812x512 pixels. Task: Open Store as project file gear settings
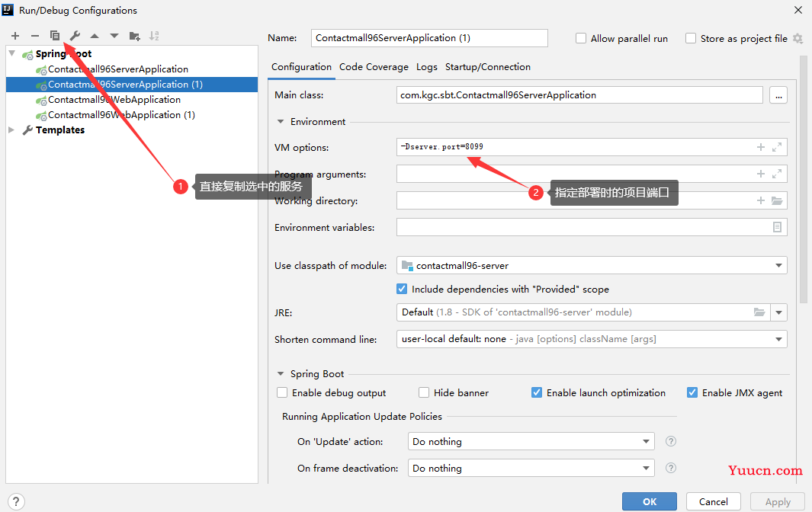(798, 38)
